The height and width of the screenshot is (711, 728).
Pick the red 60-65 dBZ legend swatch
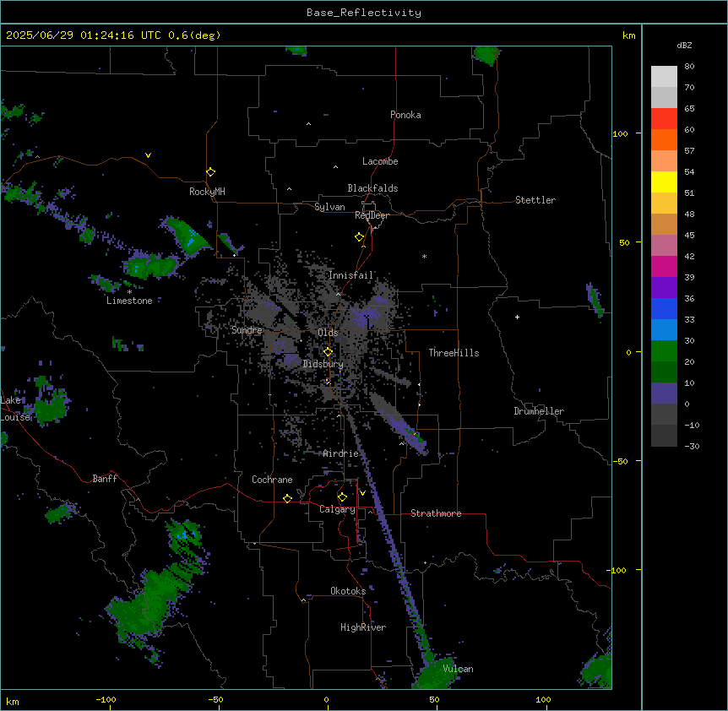664,118
